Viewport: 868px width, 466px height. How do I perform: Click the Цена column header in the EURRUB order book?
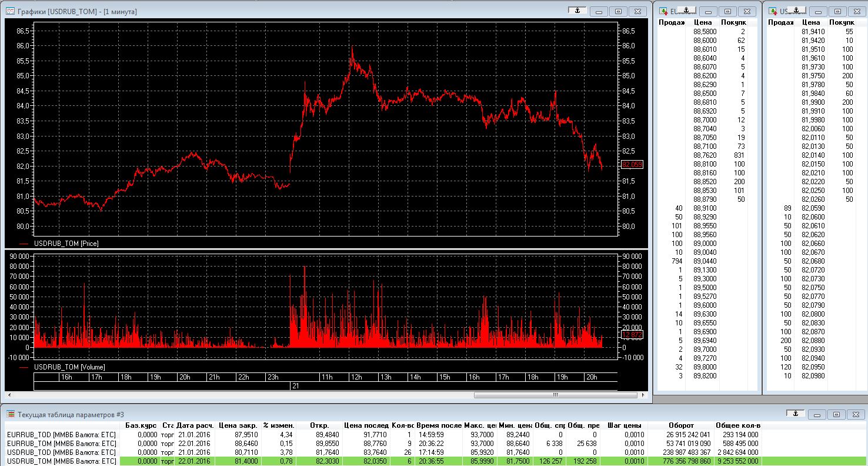(703, 22)
